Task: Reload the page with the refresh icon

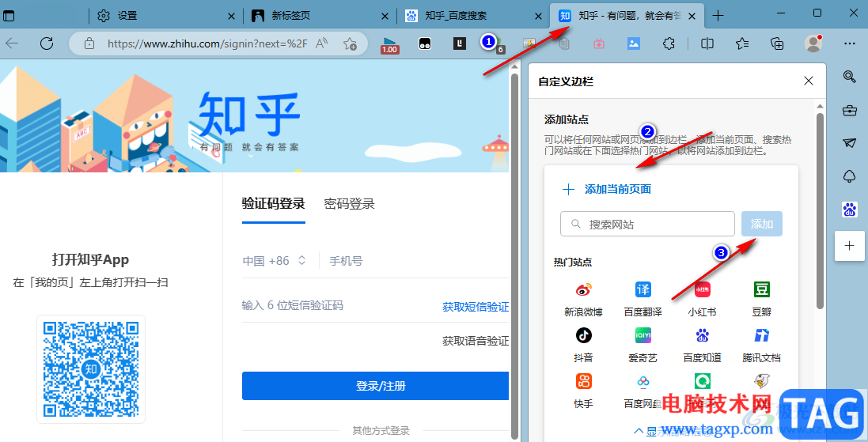Action: point(47,43)
